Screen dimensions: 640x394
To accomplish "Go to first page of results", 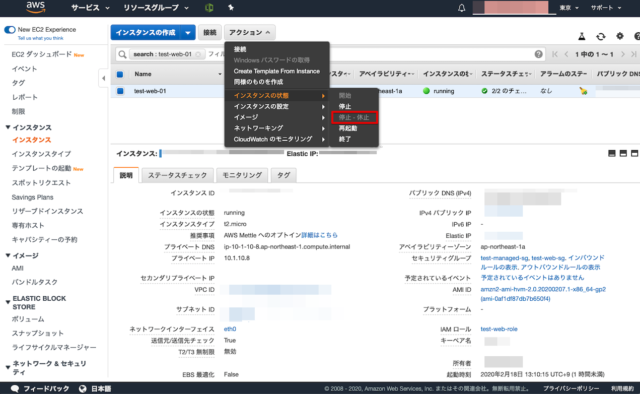I will 555,54.
